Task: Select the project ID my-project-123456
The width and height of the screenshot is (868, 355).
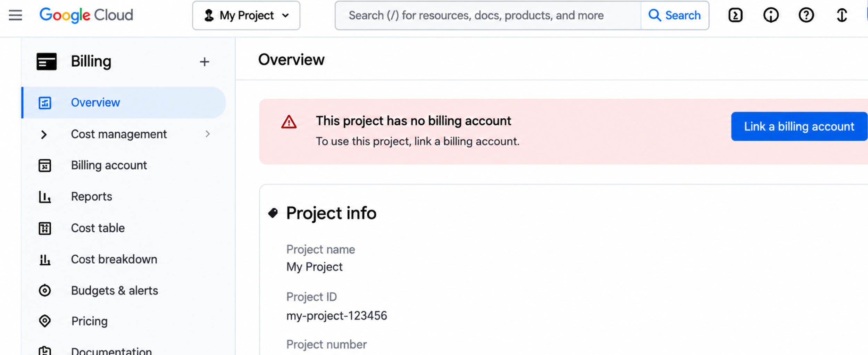Action: point(336,315)
